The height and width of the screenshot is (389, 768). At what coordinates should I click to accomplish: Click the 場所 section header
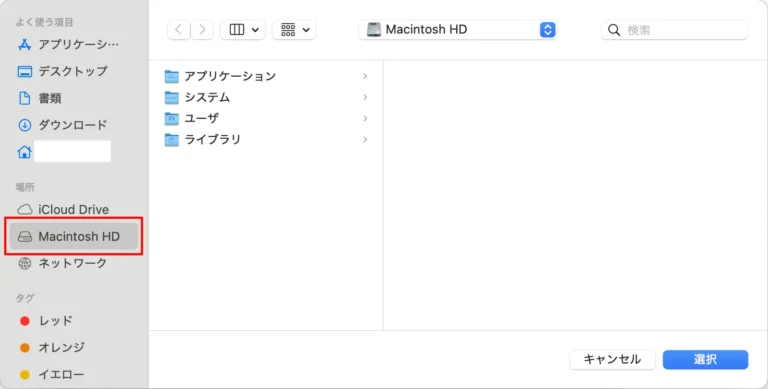coord(25,187)
